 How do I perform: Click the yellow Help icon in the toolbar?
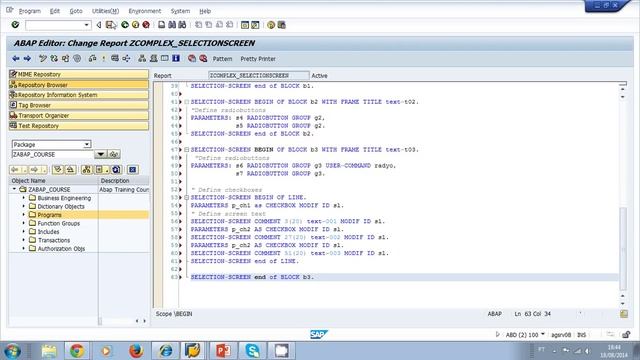(x=271, y=25)
